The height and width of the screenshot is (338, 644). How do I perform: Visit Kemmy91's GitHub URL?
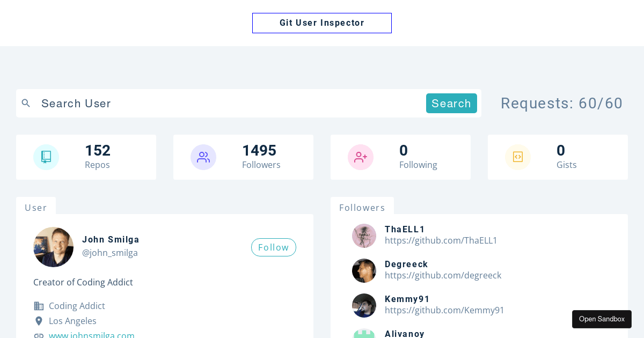(x=444, y=310)
